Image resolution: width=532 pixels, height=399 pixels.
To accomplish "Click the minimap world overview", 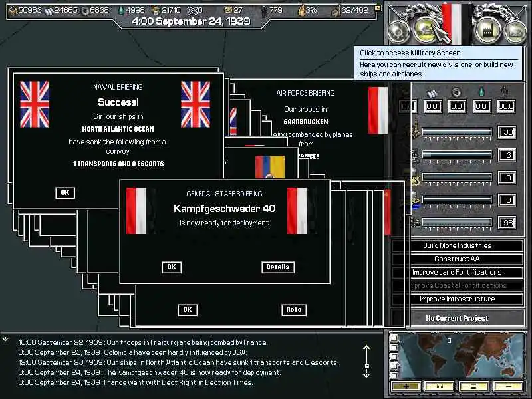I will coord(461,356).
